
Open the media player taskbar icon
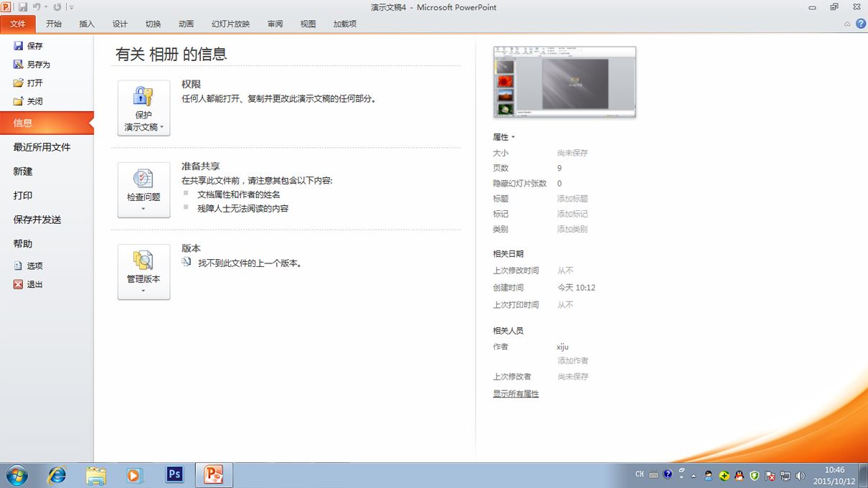tap(134, 475)
